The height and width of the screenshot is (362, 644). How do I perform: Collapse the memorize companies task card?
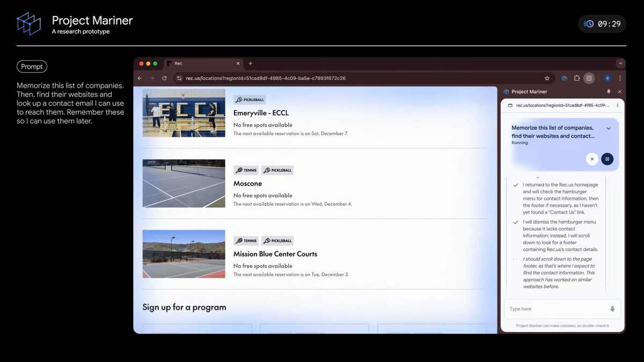[609, 128]
